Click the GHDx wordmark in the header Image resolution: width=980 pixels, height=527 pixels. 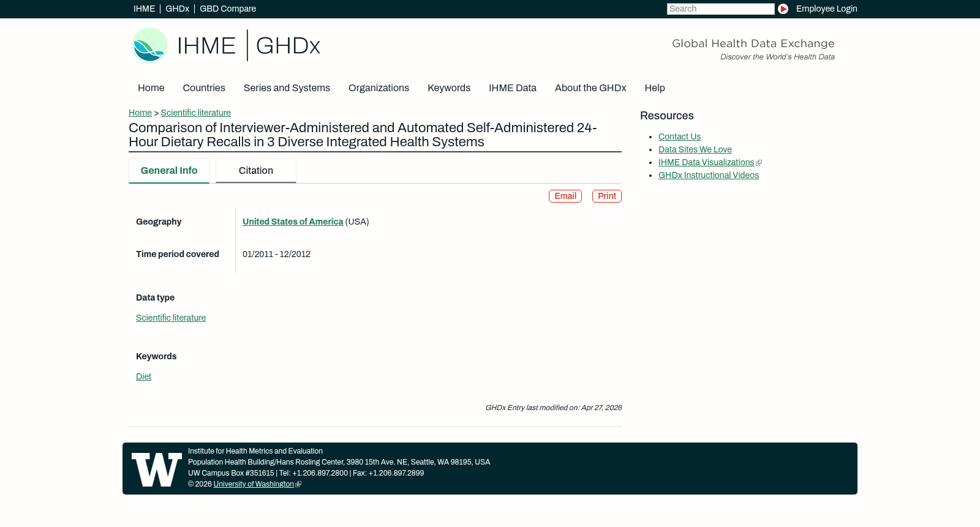(x=288, y=46)
